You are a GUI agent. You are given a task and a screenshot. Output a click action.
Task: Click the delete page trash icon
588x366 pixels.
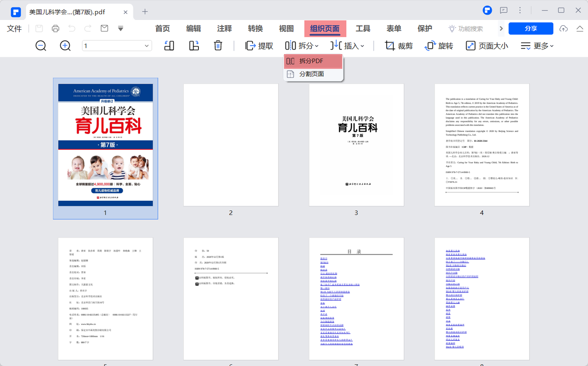218,46
